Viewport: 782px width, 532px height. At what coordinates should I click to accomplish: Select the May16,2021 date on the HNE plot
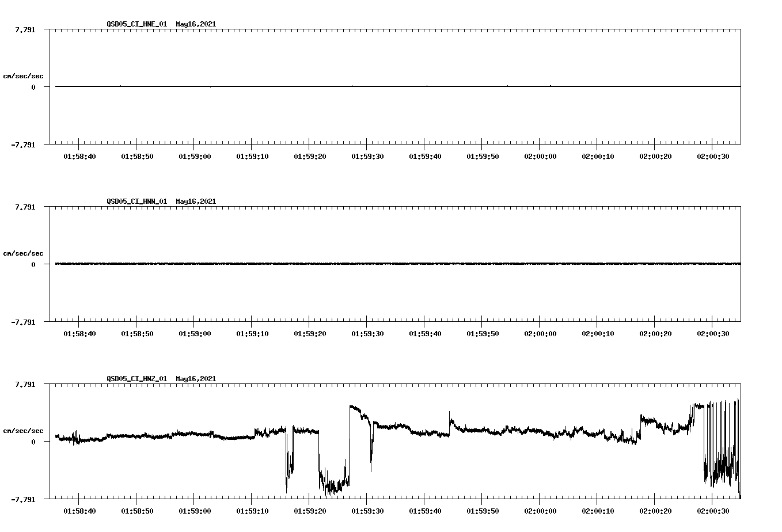[x=195, y=25]
